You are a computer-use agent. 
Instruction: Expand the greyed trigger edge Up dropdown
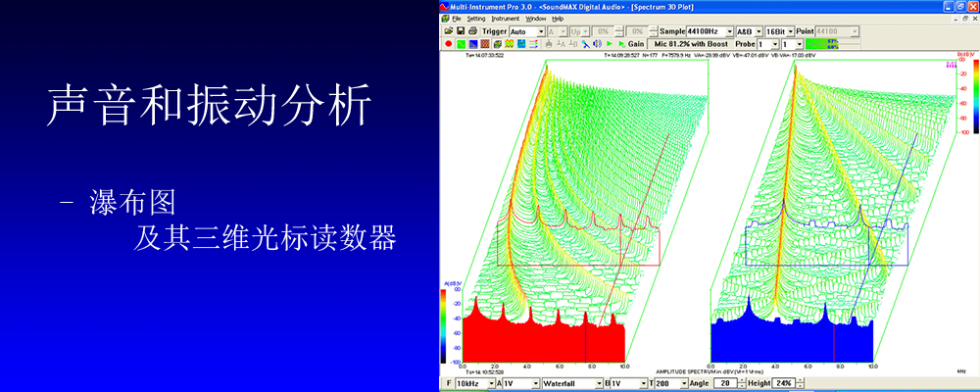[584, 31]
